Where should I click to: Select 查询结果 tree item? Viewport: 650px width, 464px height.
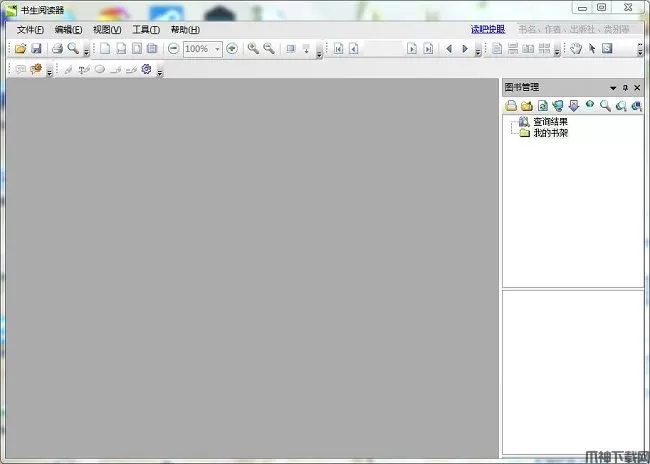tap(550, 121)
